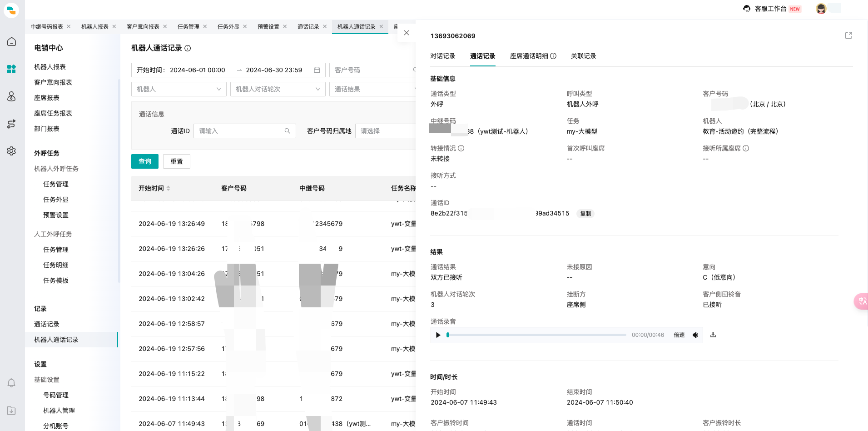The width and height of the screenshot is (868, 431).
Task: Download the call recording
Action: [x=713, y=335]
